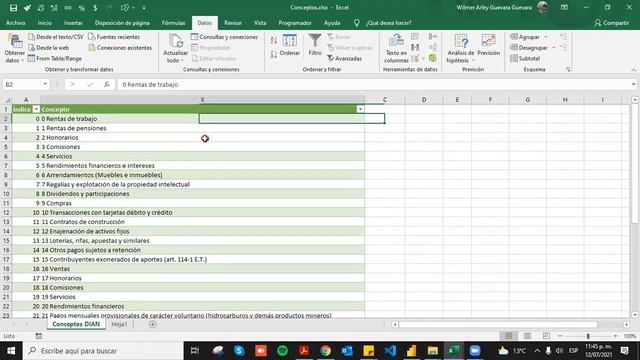Click Agrupar outline button
The width and height of the screenshot is (640, 360).
pos(525,37)
